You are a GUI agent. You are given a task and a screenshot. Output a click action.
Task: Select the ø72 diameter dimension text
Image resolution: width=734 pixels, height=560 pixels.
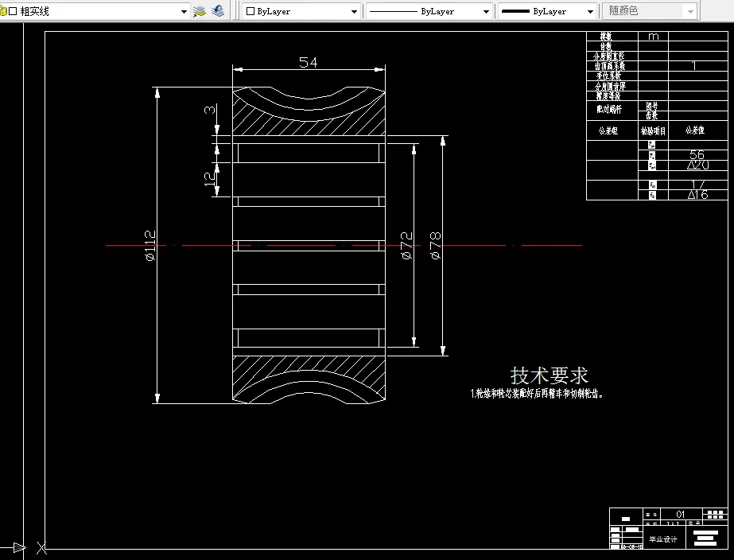[406, 245]
